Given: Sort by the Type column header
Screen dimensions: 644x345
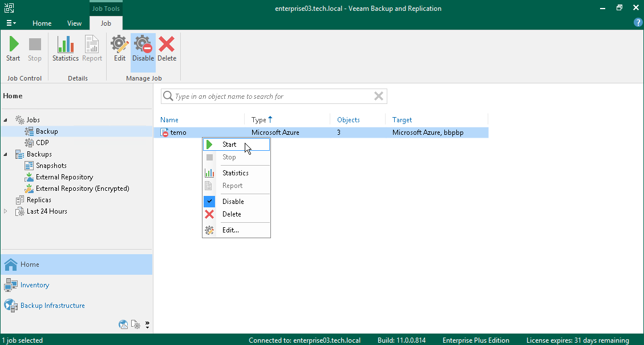Looking at the screenshot, I should [259, 119].
